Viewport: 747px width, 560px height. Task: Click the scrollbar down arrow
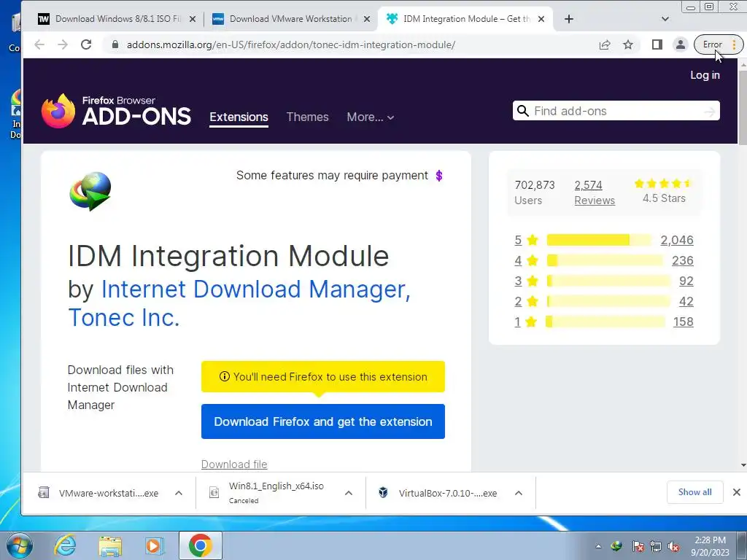pyautogui.click(x=743, y=465)
